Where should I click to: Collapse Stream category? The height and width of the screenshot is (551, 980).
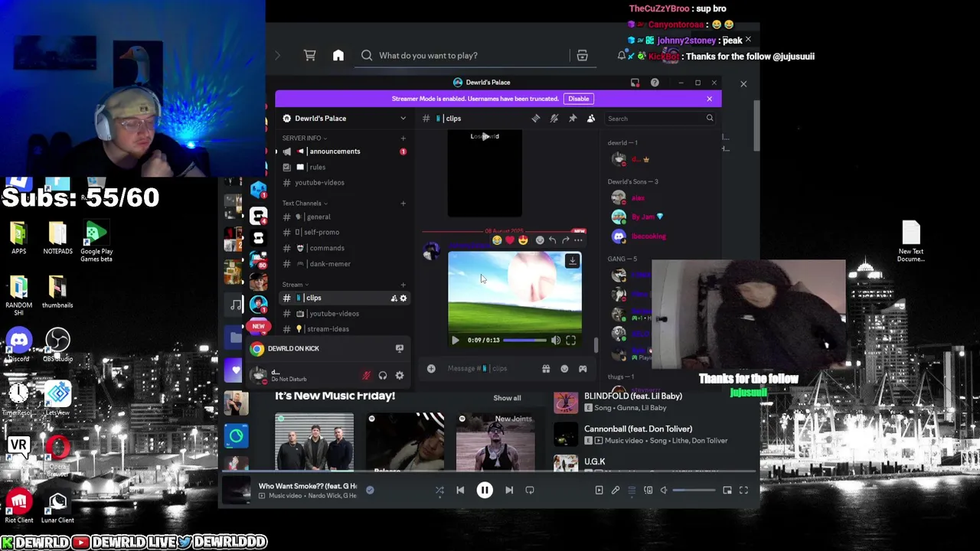coord(295,285)
